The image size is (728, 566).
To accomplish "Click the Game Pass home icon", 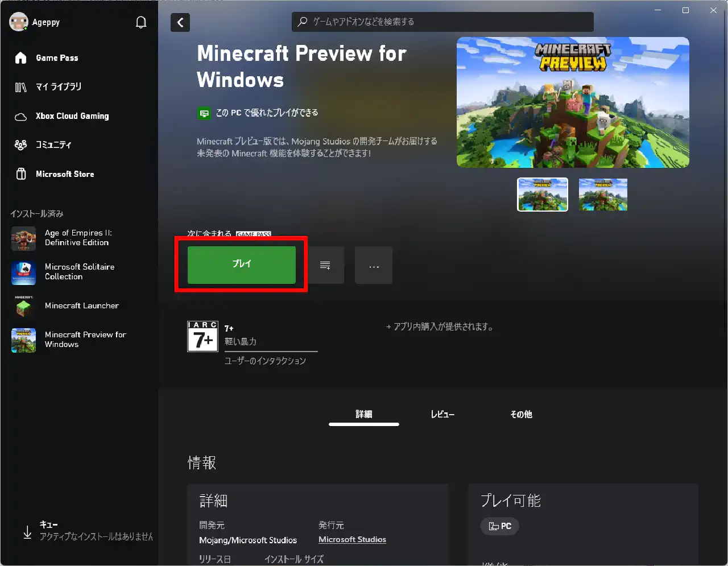I will [21, 58].
